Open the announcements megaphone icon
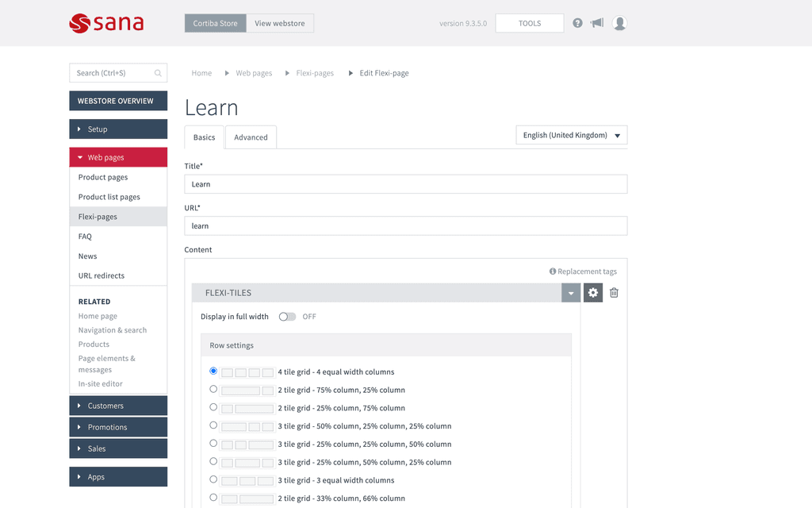This screenshot has height=508, width=812. point(597,23)
